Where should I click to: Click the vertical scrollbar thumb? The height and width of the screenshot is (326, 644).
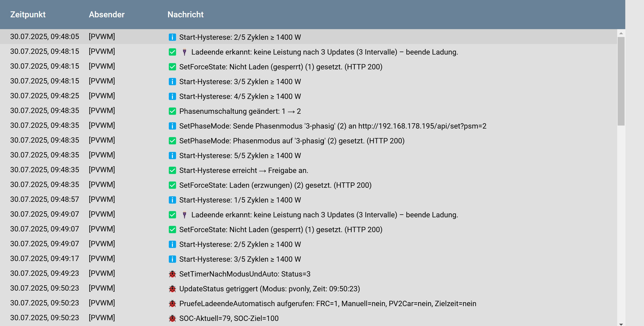621,81
